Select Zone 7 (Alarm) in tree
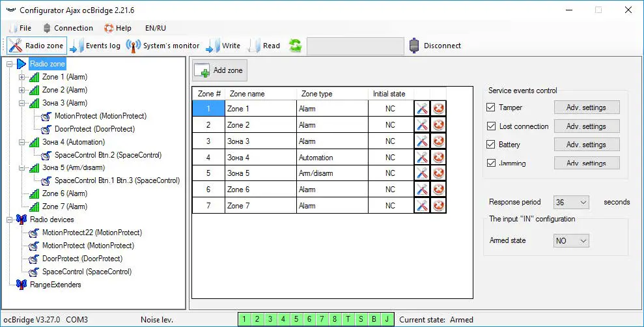Viewport: 644px width, 327px height. 64,206
